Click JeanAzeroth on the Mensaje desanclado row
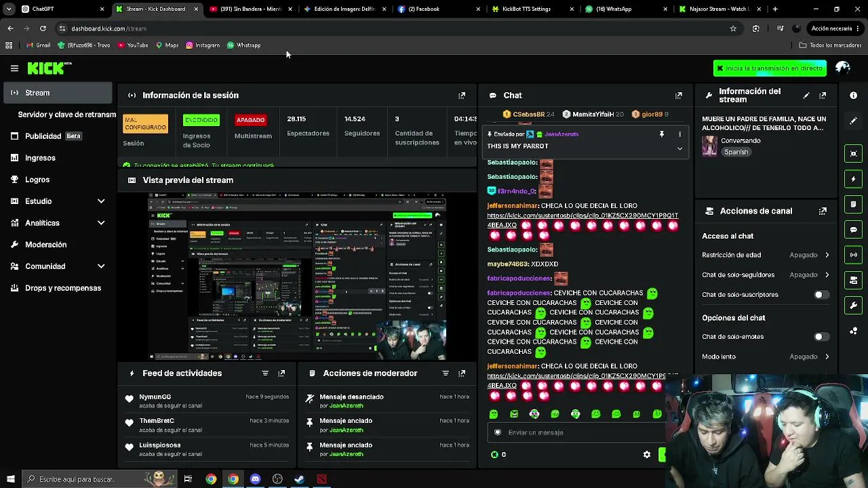This screenshot has height=488, width=868. tap(346, 406)
